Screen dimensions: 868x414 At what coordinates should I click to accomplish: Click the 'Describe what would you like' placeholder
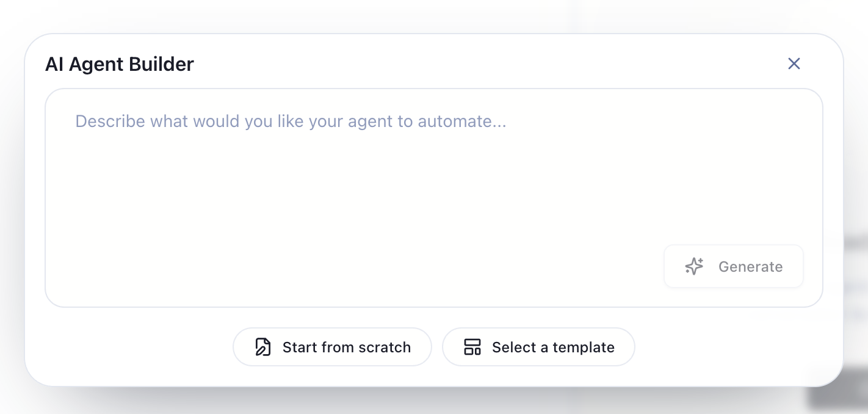tap(291, 121)
